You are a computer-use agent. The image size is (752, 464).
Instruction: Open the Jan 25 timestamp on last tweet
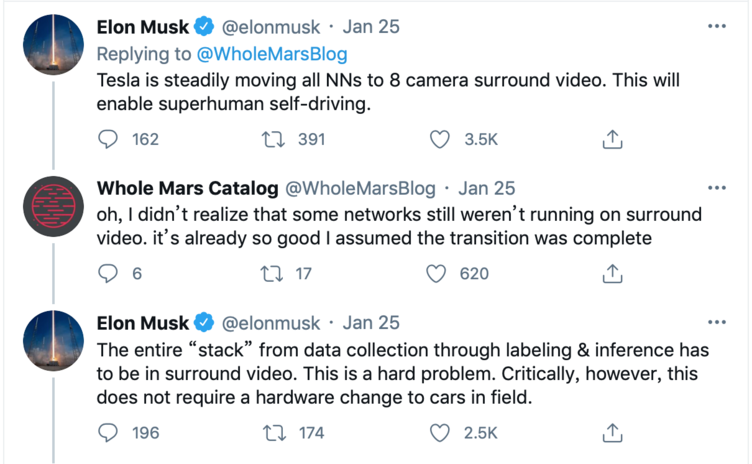click(371, 323)
